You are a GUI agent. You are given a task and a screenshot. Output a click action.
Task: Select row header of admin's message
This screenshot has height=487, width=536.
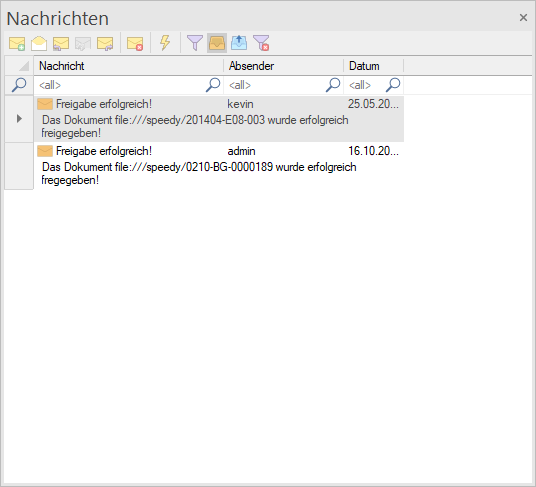pos(19,166)
